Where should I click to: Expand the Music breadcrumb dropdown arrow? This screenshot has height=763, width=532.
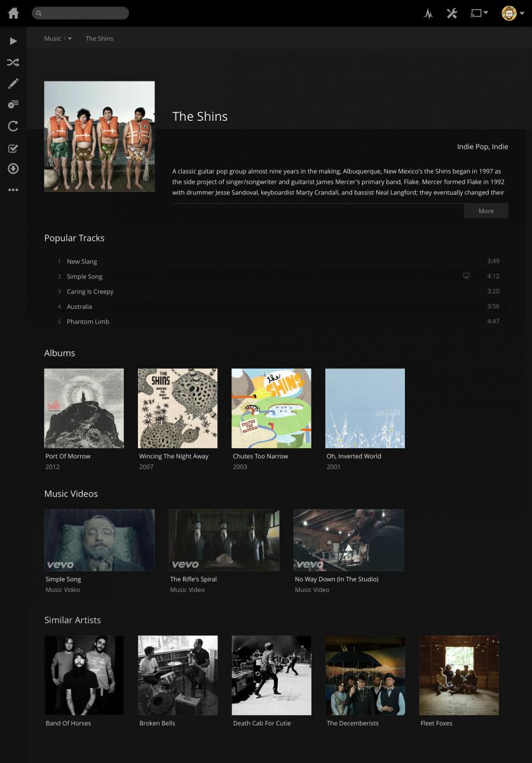70,39
